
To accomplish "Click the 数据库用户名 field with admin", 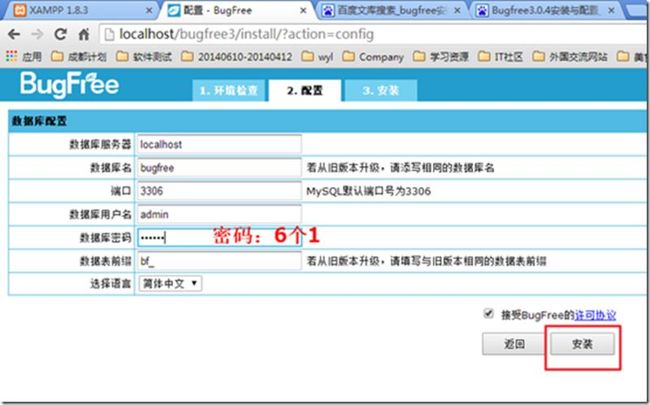I will coord(219,214).
